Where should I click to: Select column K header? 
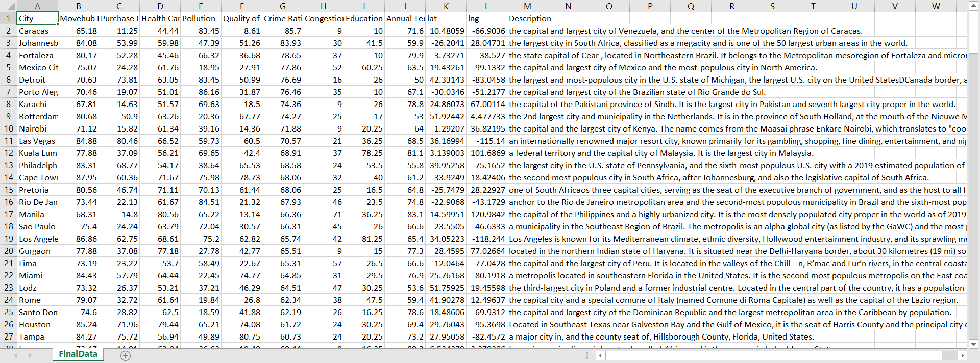click(446, 6)
